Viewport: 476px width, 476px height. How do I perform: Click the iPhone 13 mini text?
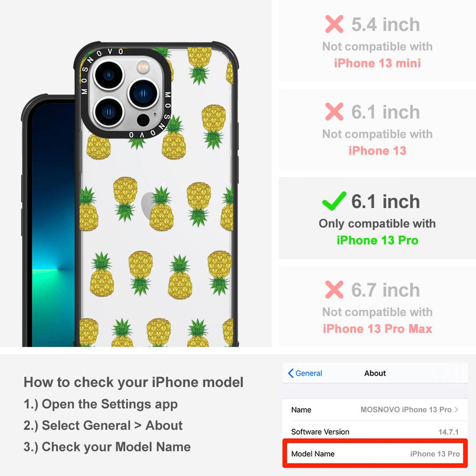[x=377, y=63]
